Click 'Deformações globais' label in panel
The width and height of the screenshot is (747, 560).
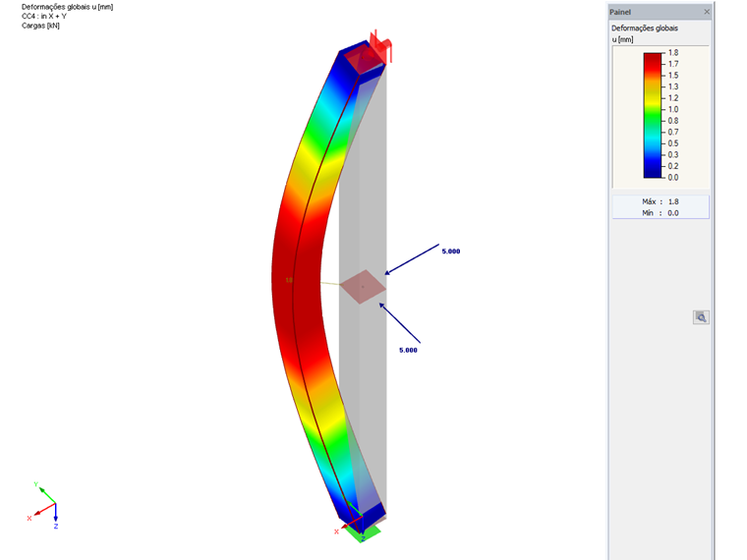645,28
